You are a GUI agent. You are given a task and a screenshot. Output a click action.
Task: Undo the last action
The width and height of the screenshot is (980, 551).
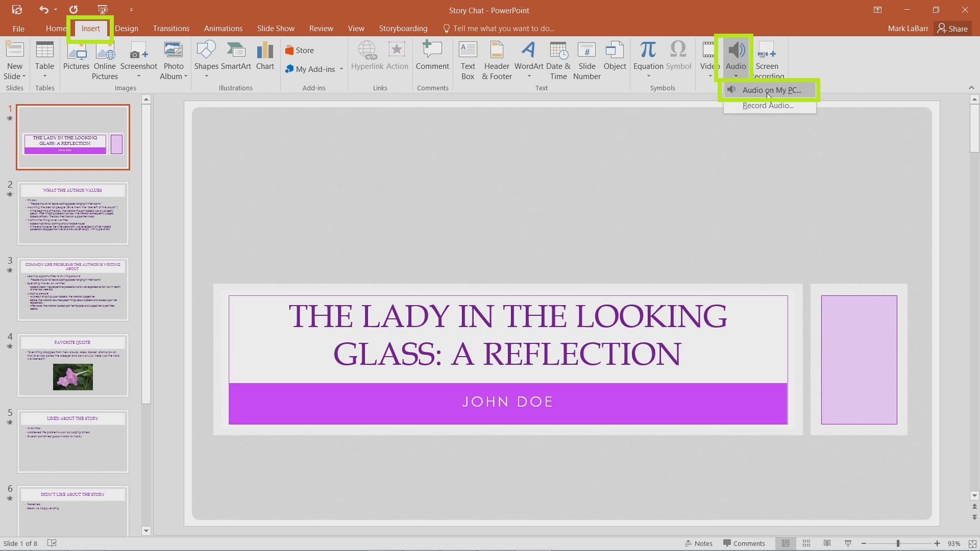(43, 10)
